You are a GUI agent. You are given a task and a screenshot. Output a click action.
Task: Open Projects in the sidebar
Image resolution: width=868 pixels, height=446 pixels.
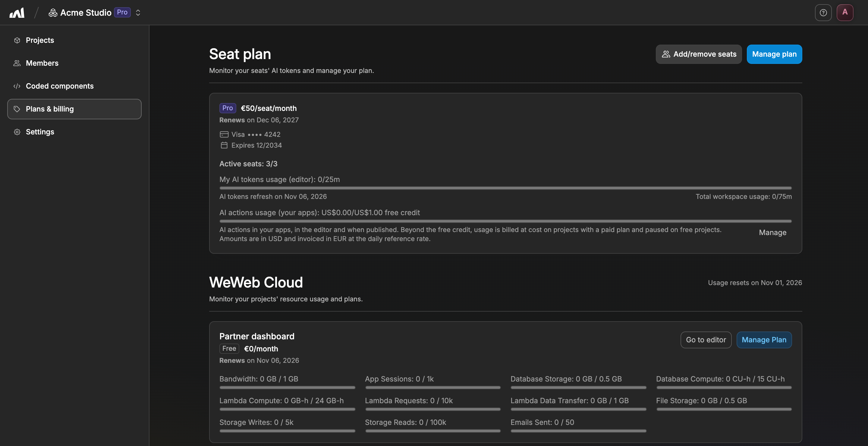[x=74, y=40]
